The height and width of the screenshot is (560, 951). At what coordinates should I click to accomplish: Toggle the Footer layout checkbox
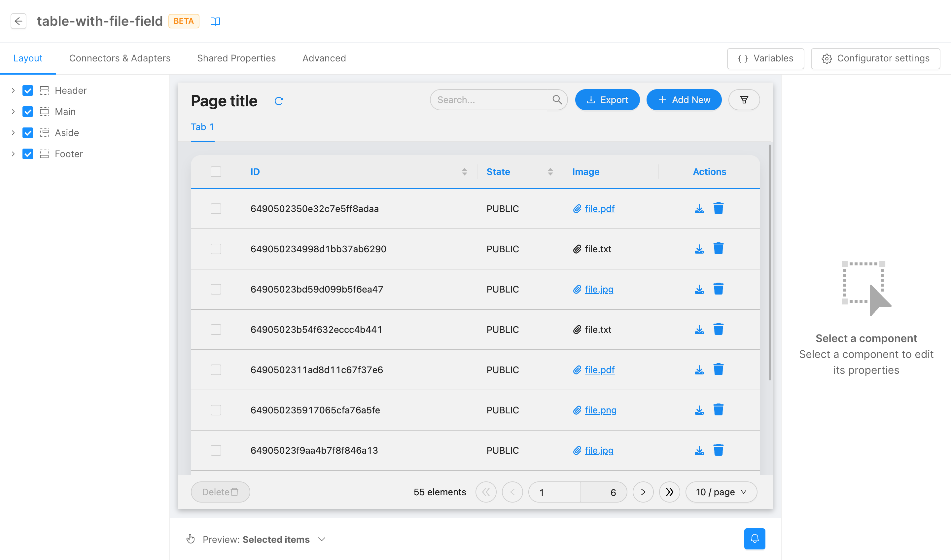27,154
